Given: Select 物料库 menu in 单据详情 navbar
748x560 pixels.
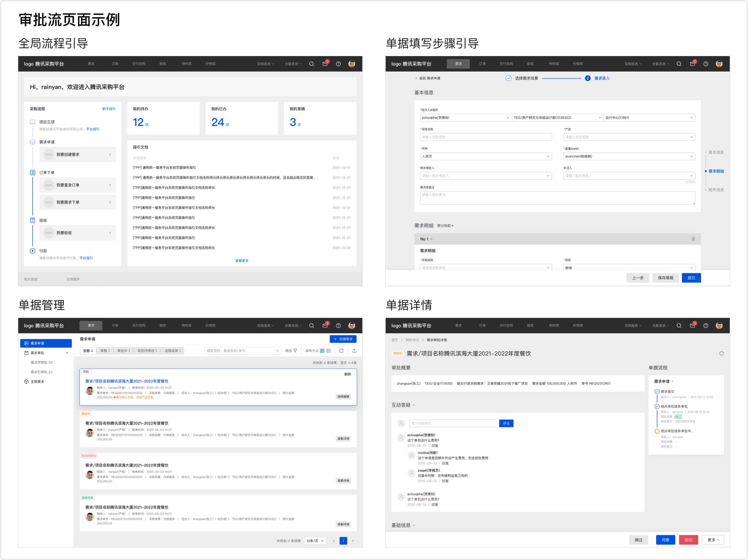Looking at the screenshot, I should click(x=554, y=326).
